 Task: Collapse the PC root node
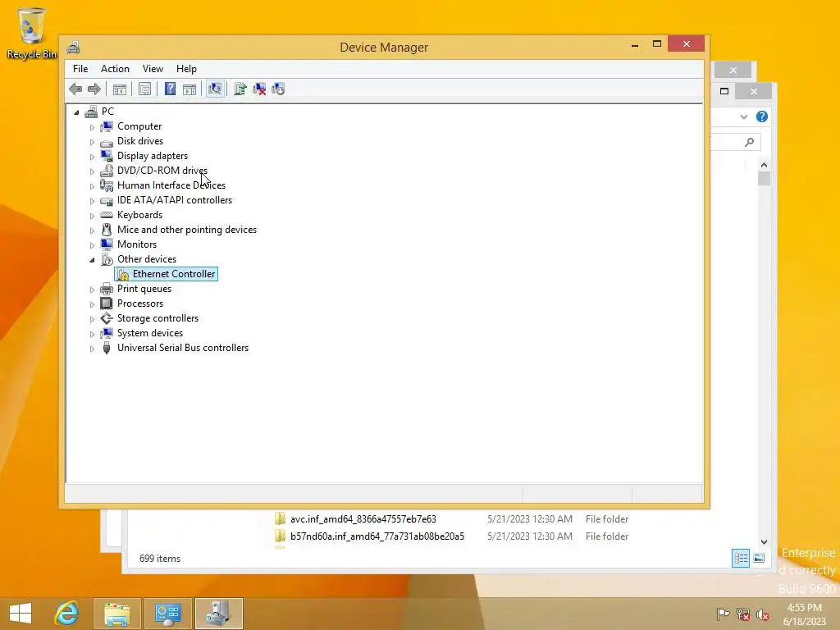pos(76,112)
